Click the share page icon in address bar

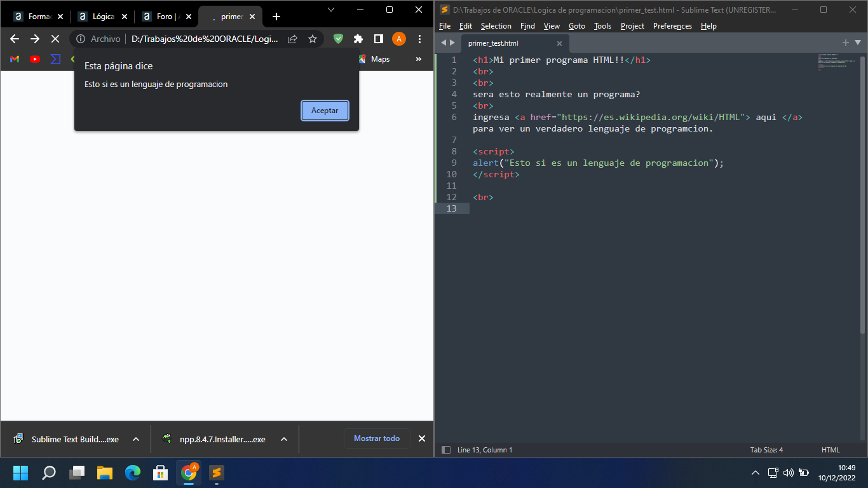(x=292, y=39)
